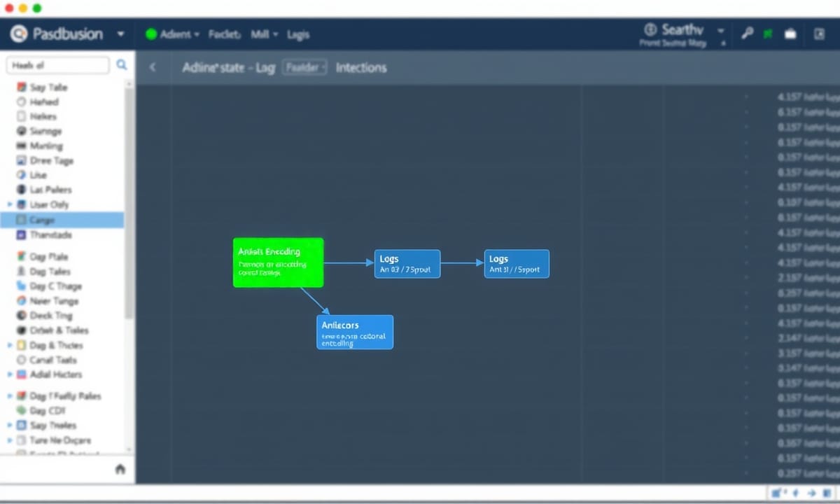Viewport: 840px width, 504px height.
Task: Click the home icon below sidebar
Action: [120, 469]
